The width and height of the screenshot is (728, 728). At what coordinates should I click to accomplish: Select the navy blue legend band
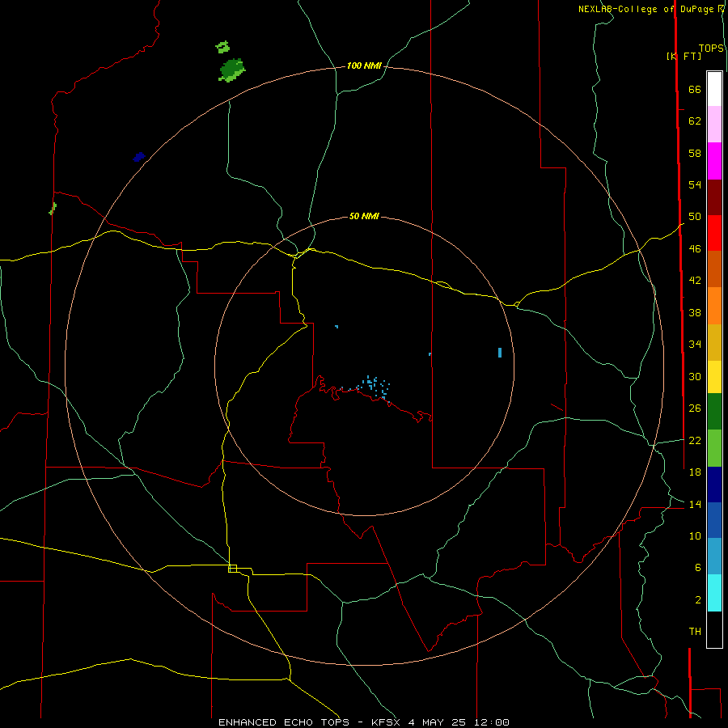pyautogui.click(x=714, y=485)
